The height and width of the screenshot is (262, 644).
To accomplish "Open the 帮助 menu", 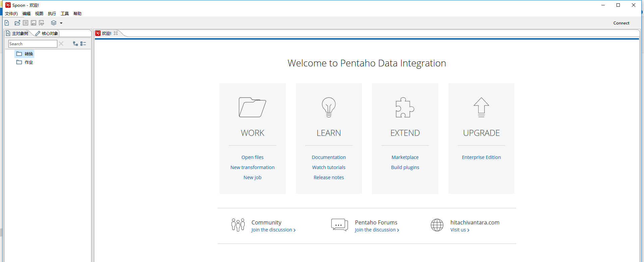I will pyautogui.click(x=77, y=13).
